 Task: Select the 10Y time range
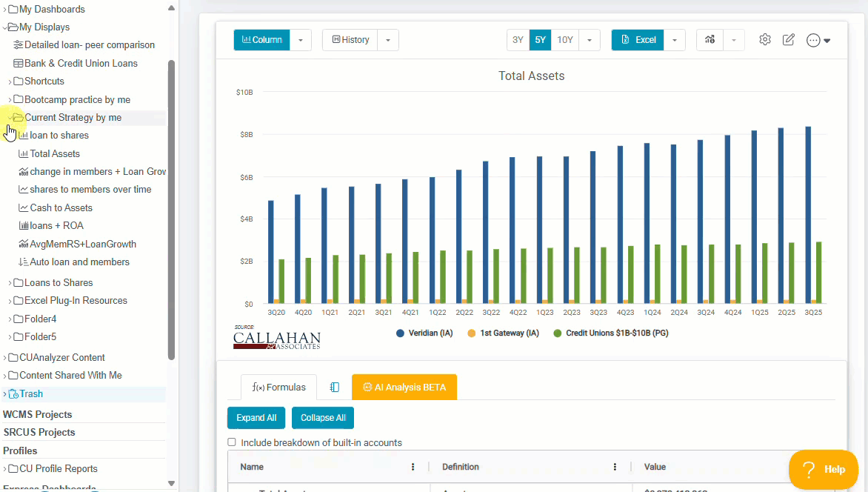click(x=565, y=40)
